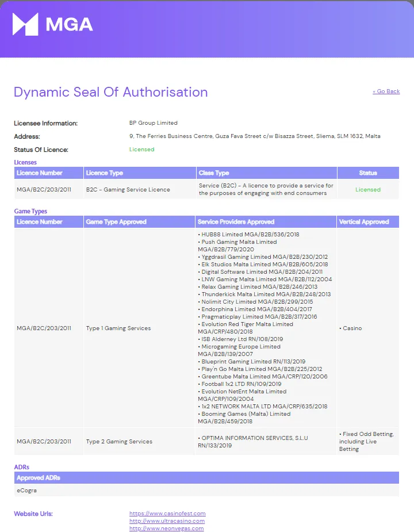Click the Dynamic Seal Of Authorisation heading

(110, 92)
